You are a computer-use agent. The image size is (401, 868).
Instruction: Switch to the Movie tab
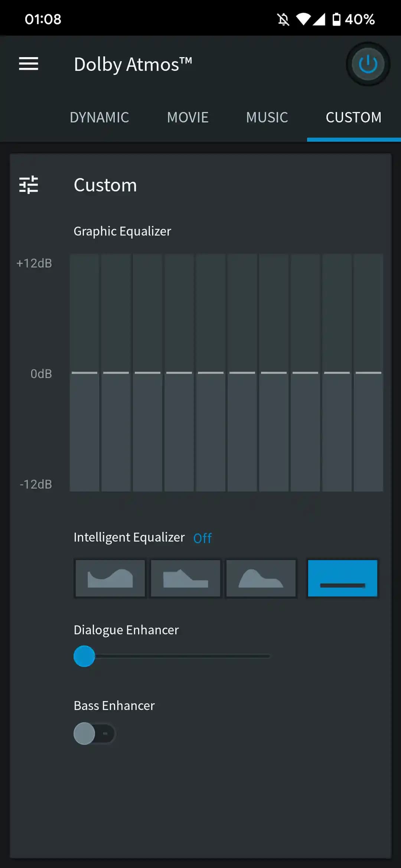tap(188, 118)
